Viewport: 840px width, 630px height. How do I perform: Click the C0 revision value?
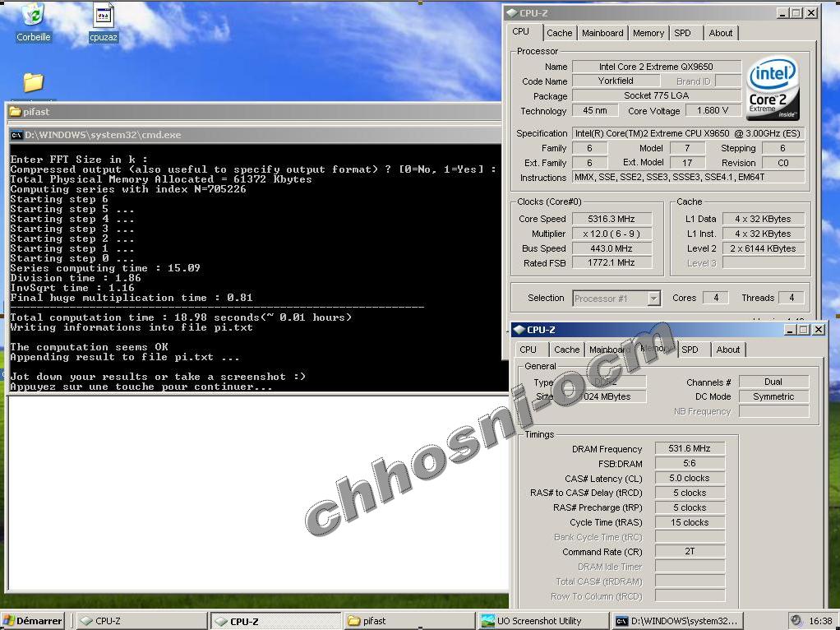click(782, 163)
